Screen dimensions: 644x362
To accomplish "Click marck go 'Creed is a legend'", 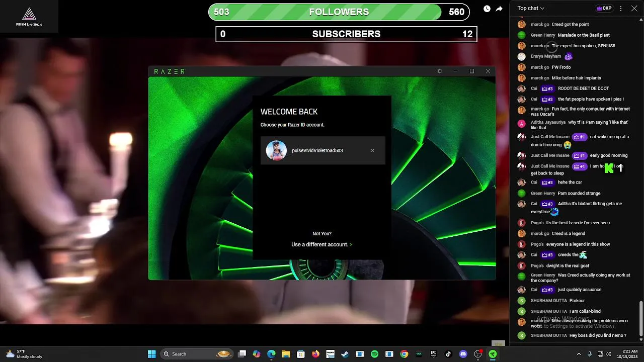I will [x=568, y=233].
